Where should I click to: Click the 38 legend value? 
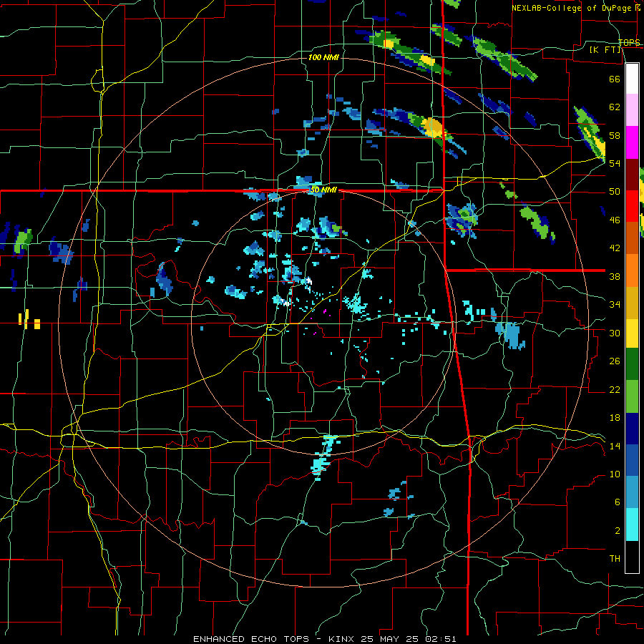[x=615, y=276]
